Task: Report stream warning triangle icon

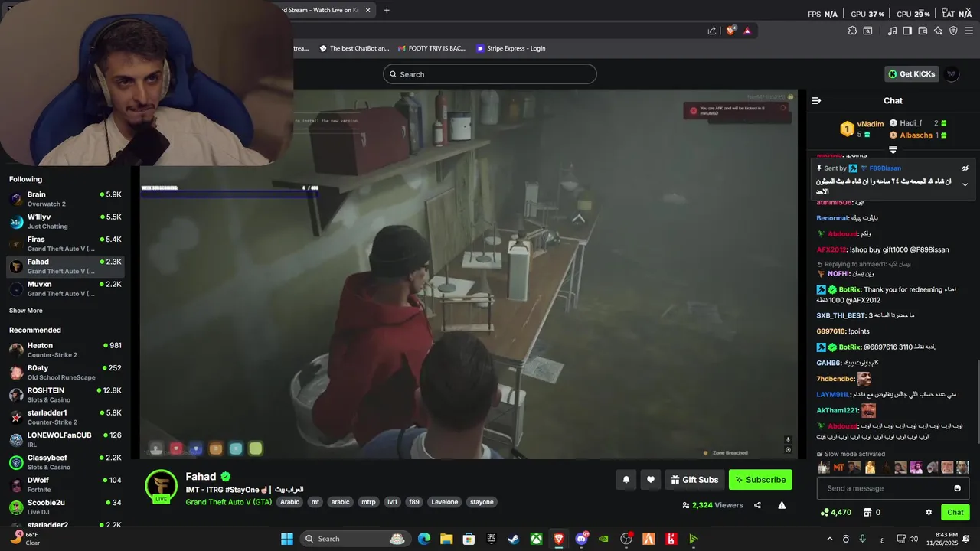Action: (782, 505)
